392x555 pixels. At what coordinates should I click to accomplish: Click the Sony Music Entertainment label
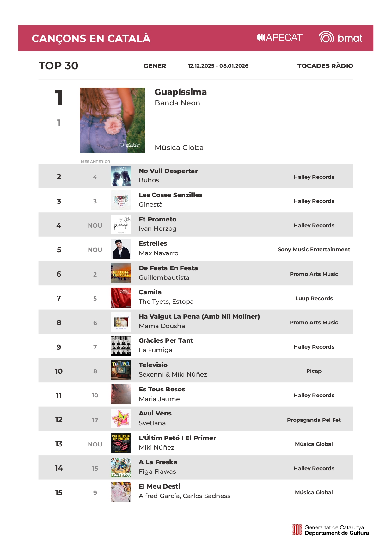click(x=314, y=249)
